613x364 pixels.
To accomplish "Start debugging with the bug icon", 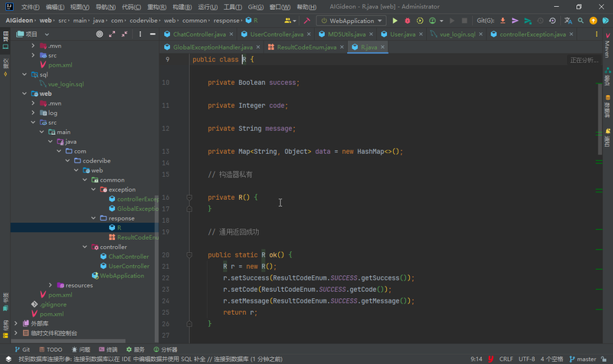I will [x=408, y=21].
